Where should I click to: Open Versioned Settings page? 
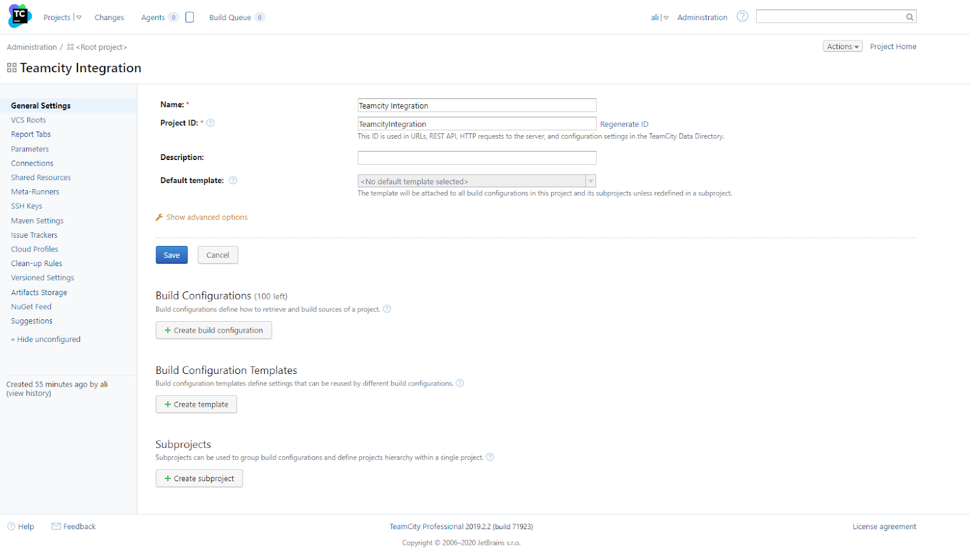point(42,278)
